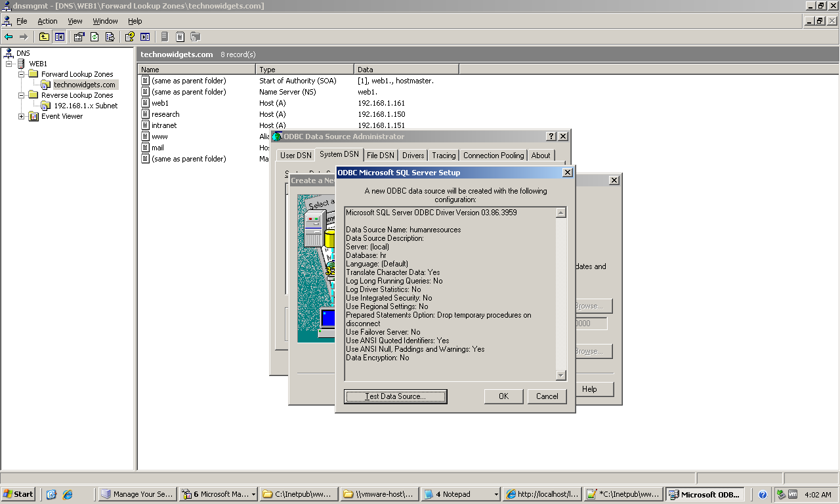The height and width of the screenshot is (504, 840).
Task: Click the Refresh toolbar icon
Action: [94, 37]
